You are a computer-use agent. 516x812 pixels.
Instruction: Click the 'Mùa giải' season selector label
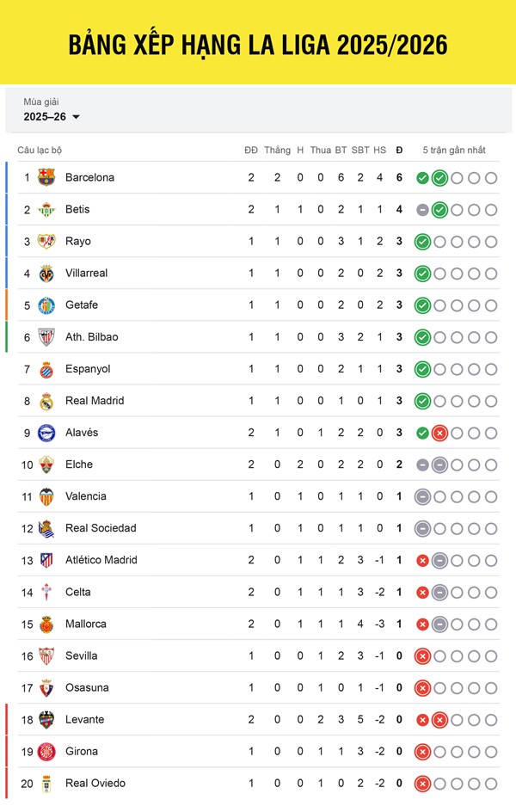pos(41,101)
